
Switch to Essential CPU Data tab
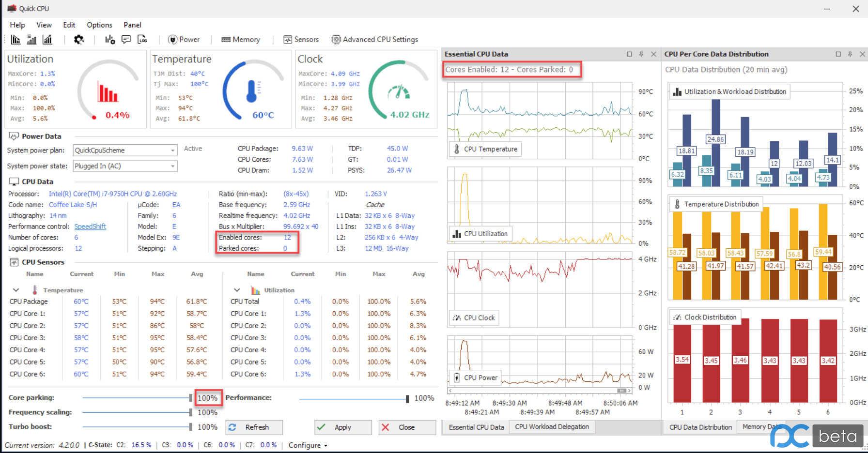point(476,427)
